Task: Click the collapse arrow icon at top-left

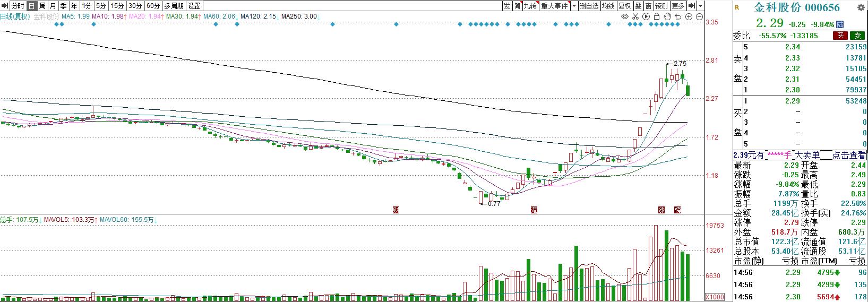Action: 5,6
